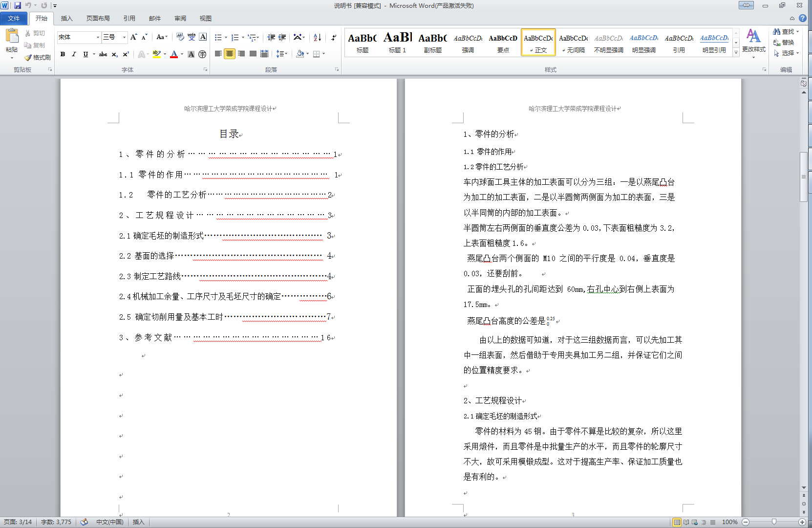
Task: Click the Shading paint bucket icon
Action: click(x=300, y=54)
